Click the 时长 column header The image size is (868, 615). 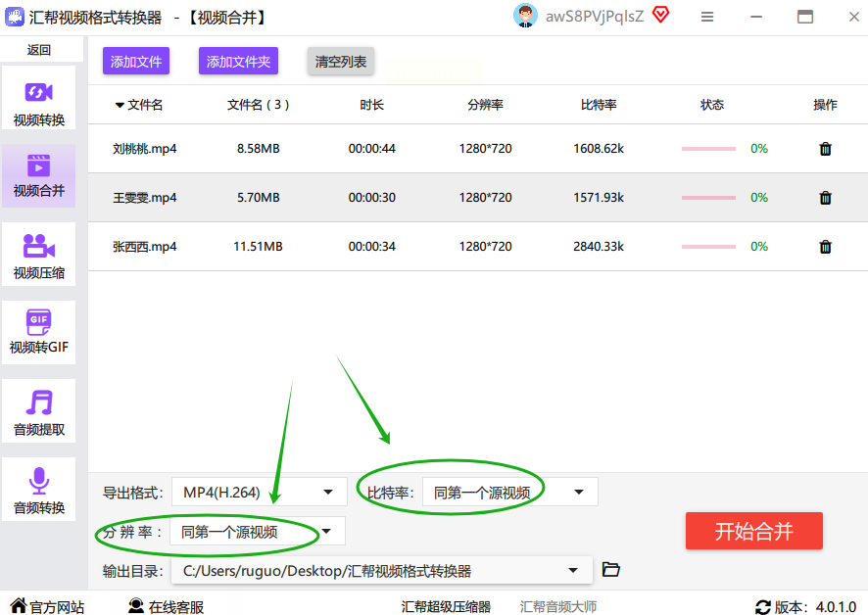tap(371, 105)
